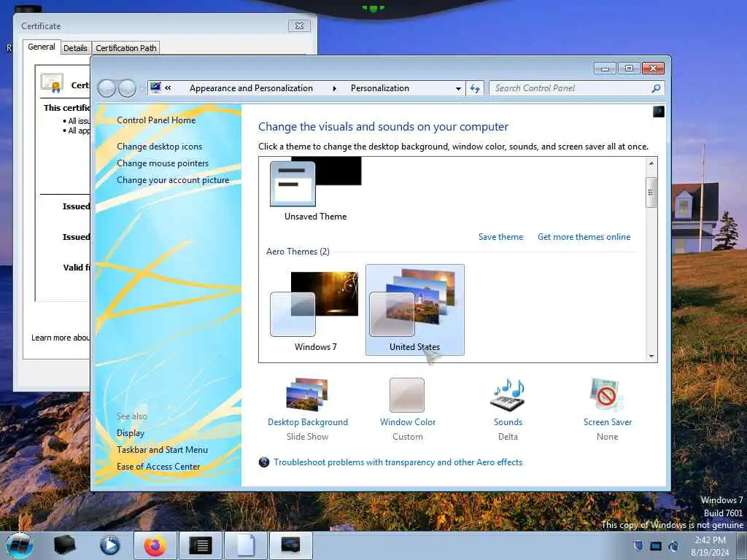Click Learn more about link in Certificate
The width and height of the screenshot is (747, 560).
[60, 338]
